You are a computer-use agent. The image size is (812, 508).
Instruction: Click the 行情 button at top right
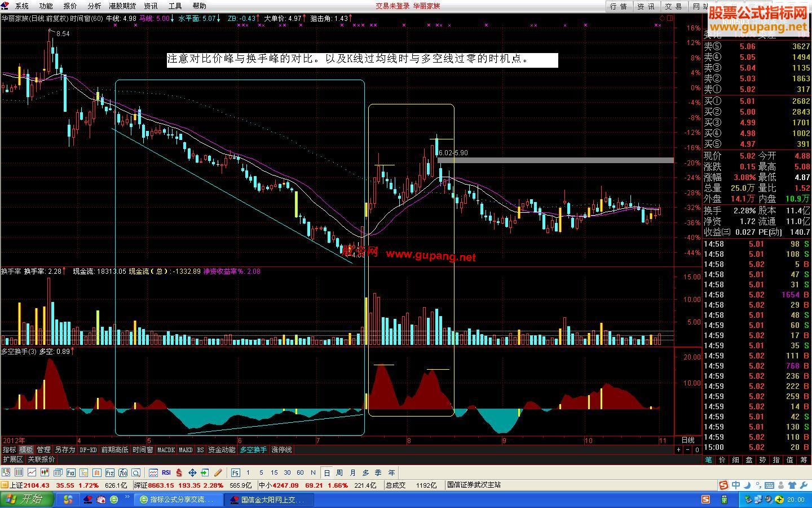tap(619, 6)
